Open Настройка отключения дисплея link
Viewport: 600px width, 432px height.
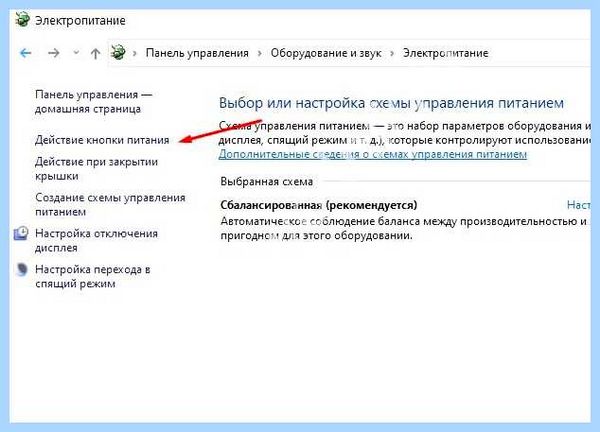pos(96,240)
